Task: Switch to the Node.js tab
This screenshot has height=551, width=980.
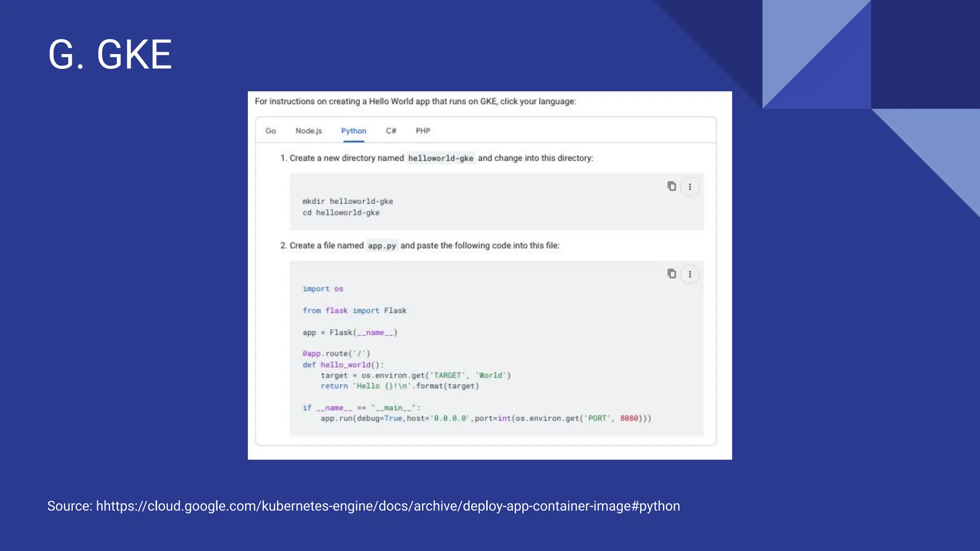Action: 309,131
